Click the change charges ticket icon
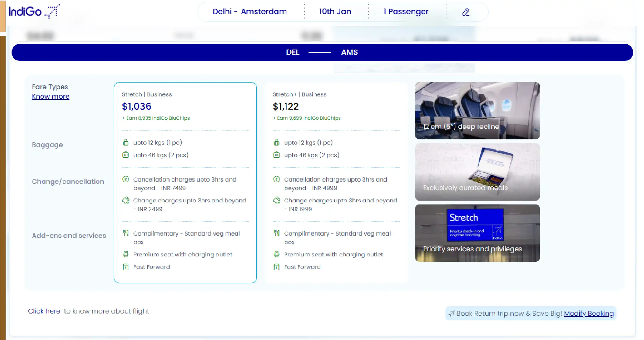The width and height of the screenshot is (644, 340). tap(126, 200)
